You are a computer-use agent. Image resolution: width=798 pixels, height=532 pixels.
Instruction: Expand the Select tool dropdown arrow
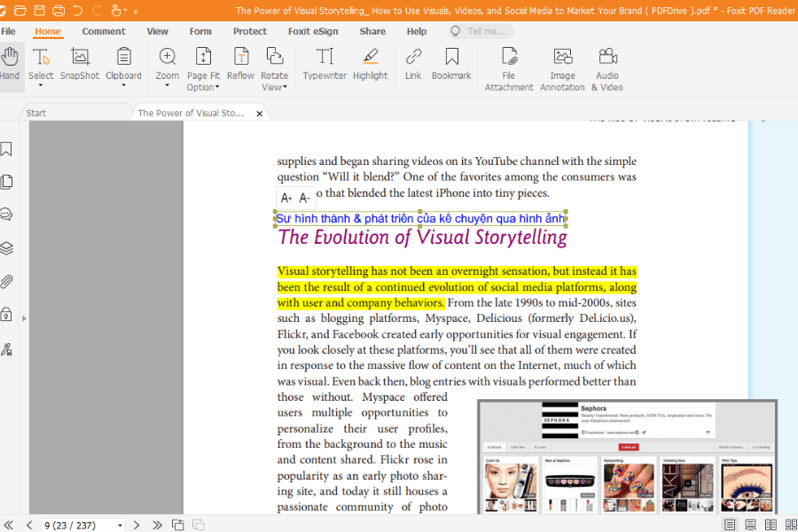(x=41, y=85)
